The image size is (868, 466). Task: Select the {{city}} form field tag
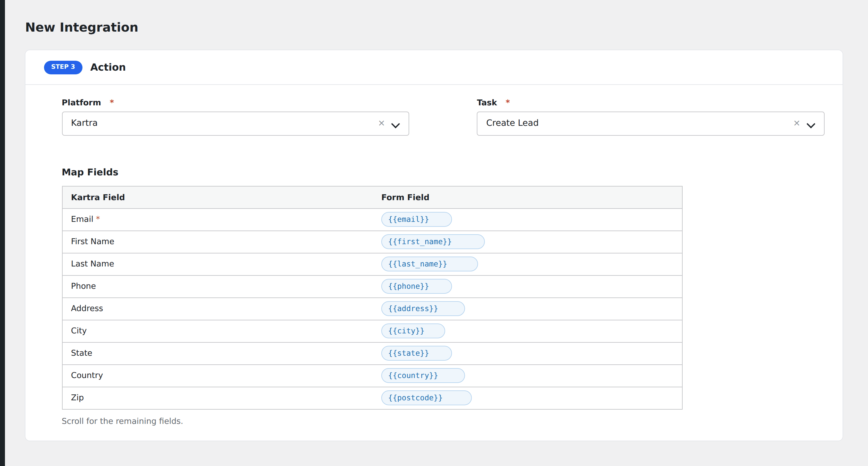pos(413,331)
